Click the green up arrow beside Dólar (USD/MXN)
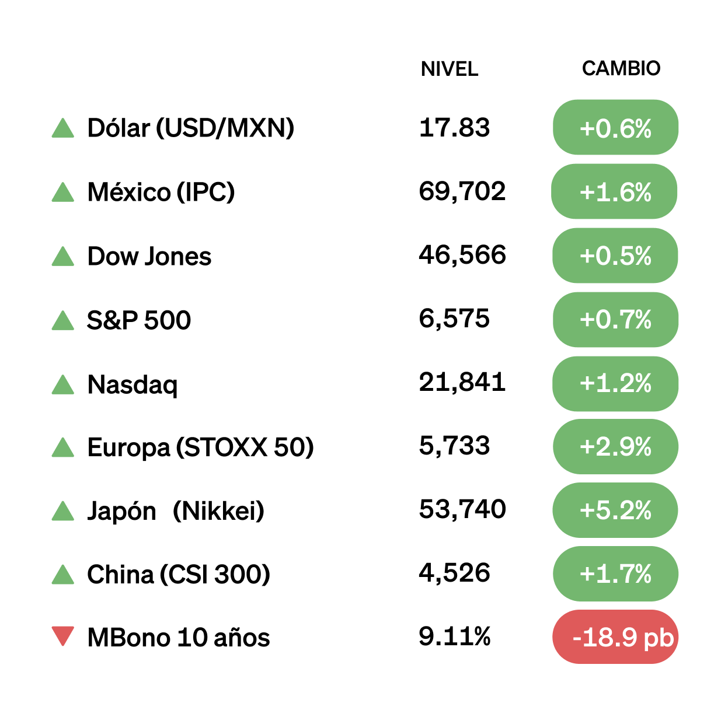728x710 pixels. 63,128
